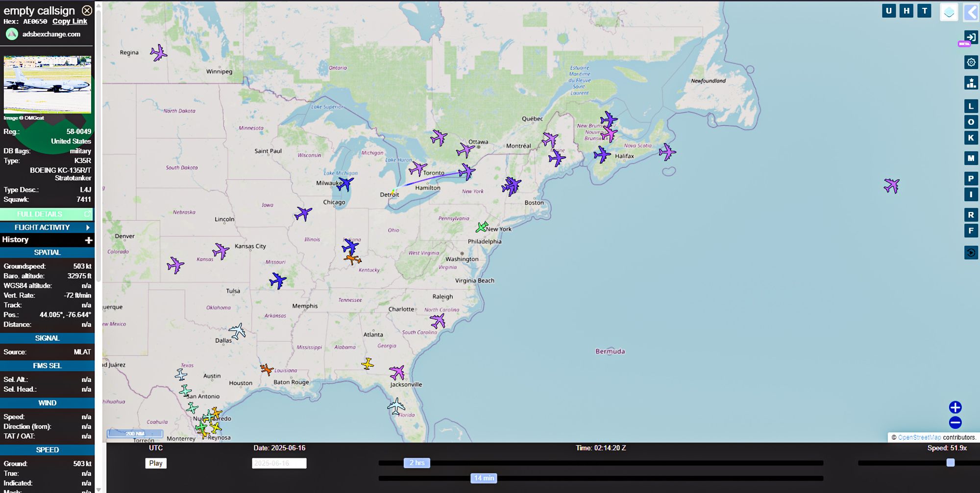Click the squawk value 7411
The image size is (980, 493).
(x=84, y=199)
